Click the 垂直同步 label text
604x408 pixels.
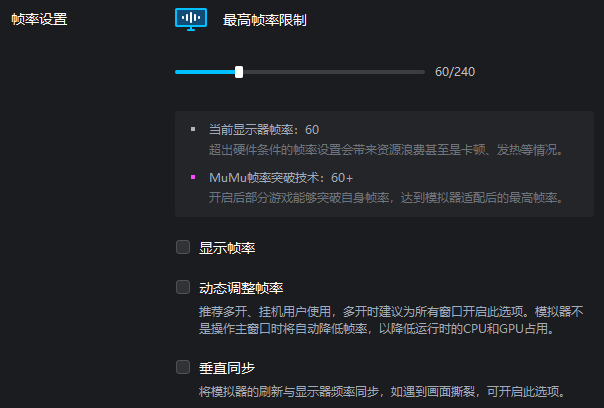coord(227,368)
